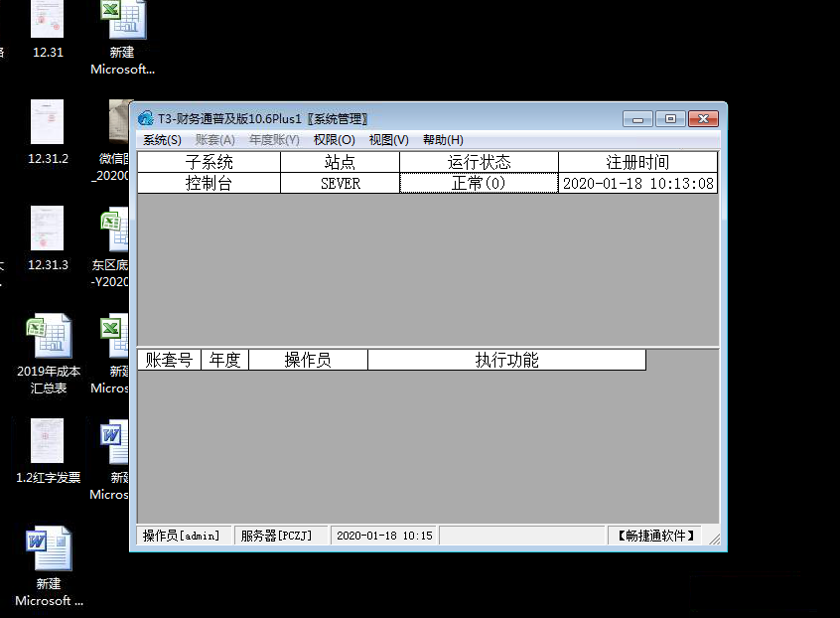Viewport: 840px width, 618px height.
Task: Select the bottom-left 新建 Microsoft Word document icon
Action: click(49, 566)
